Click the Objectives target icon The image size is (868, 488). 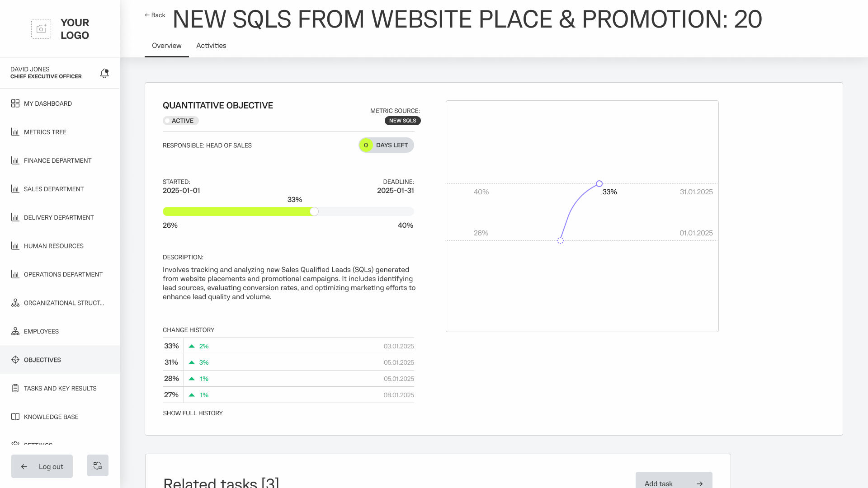coord(15,360)
